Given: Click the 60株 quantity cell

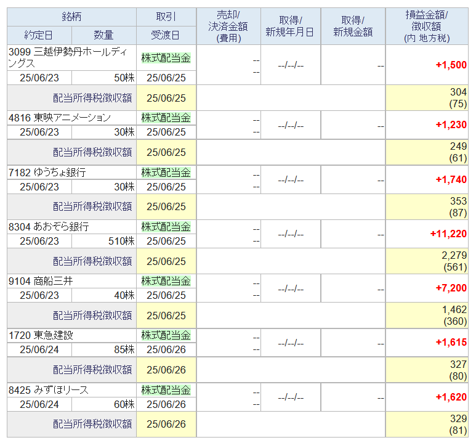Looking at the screenshot, I should coord(104,405).
